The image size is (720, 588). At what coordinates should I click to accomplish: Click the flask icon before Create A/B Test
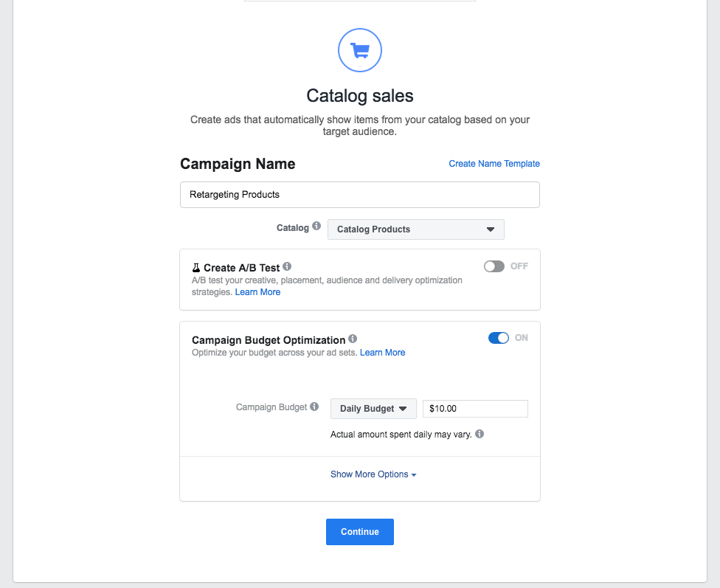point(196,268)
